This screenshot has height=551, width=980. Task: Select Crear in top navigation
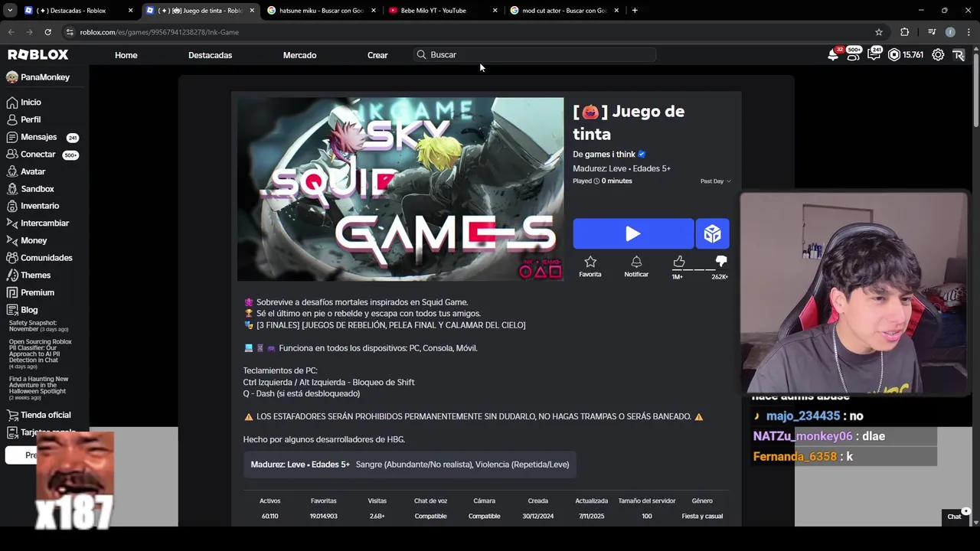pyautogui.click(x=377, y=55)
